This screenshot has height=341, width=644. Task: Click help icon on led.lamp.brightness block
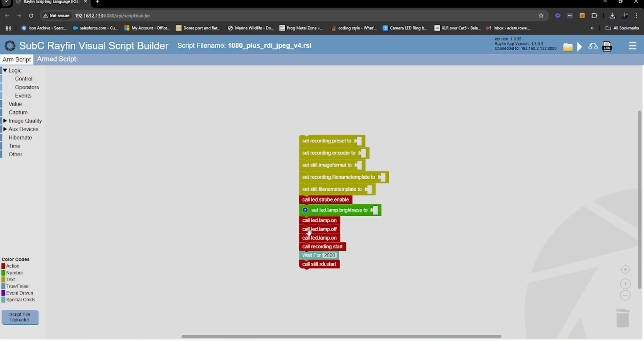(305, 210)
